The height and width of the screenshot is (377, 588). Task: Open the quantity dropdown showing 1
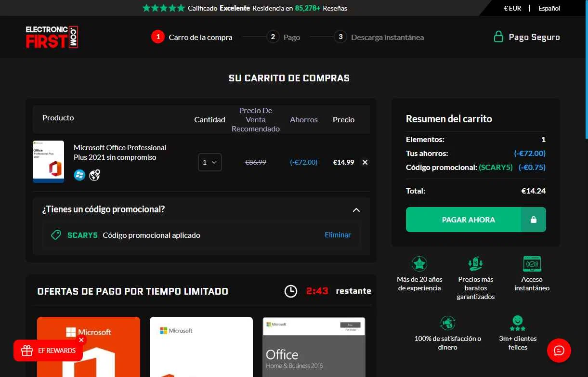(210, 162)
